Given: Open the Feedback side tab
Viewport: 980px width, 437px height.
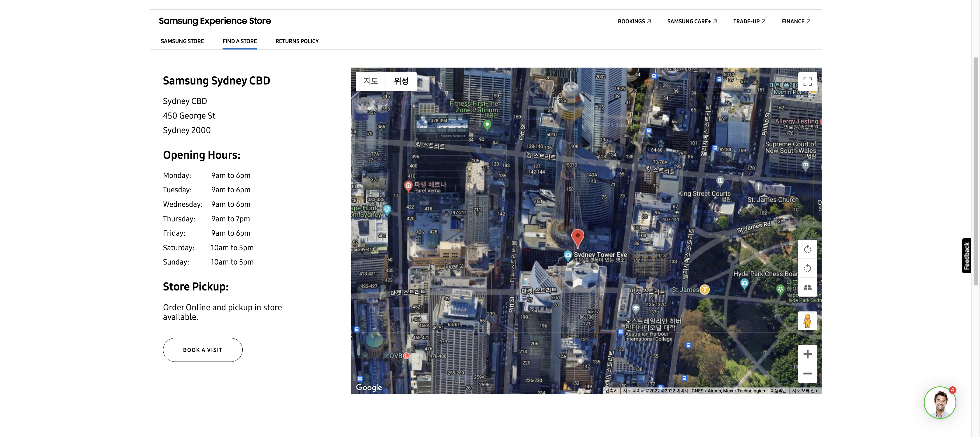Looking at the screenshot, I should 966,255.
